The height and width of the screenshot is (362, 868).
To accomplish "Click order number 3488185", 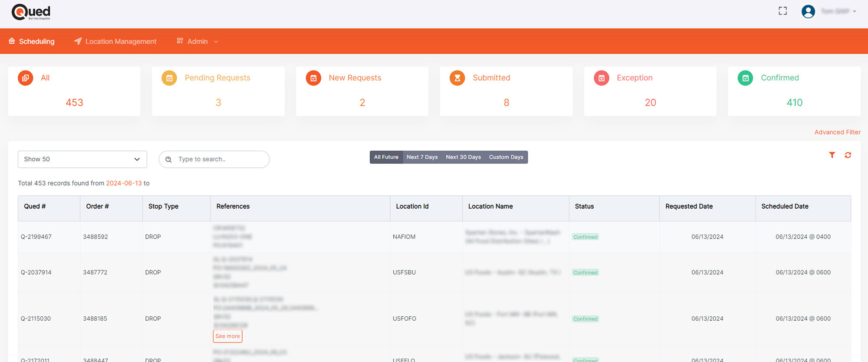I will (x=95, y=319).
